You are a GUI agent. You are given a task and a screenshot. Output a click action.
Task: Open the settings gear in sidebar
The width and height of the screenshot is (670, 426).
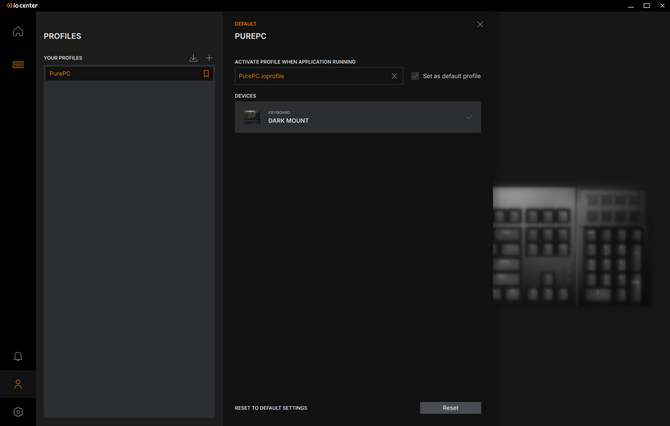click(18, 412)
